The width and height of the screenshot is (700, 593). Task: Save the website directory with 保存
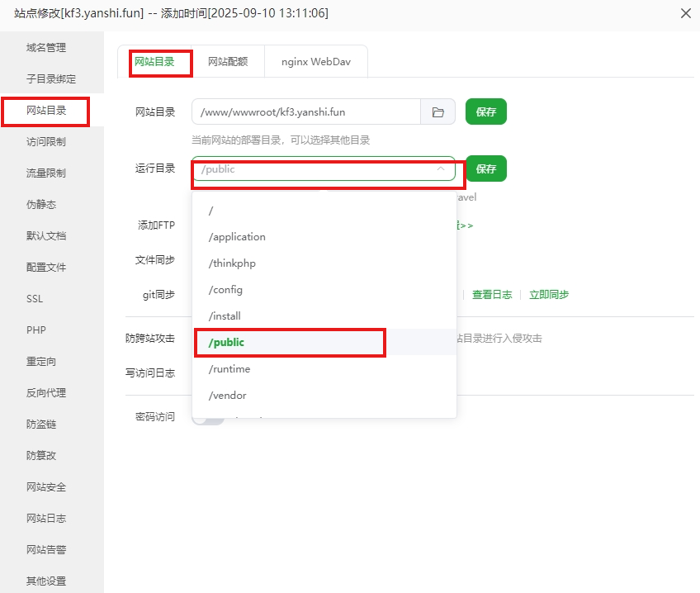(485, 111)
